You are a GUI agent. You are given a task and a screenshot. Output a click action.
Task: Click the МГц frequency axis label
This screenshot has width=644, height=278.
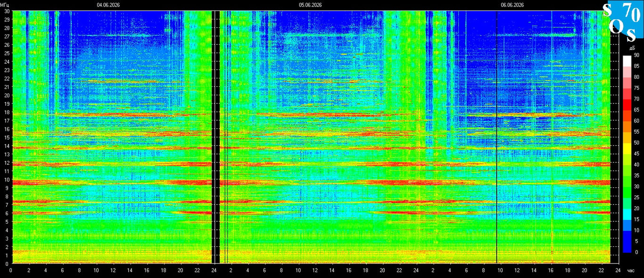pyautogui.click(x=5, y=5)
